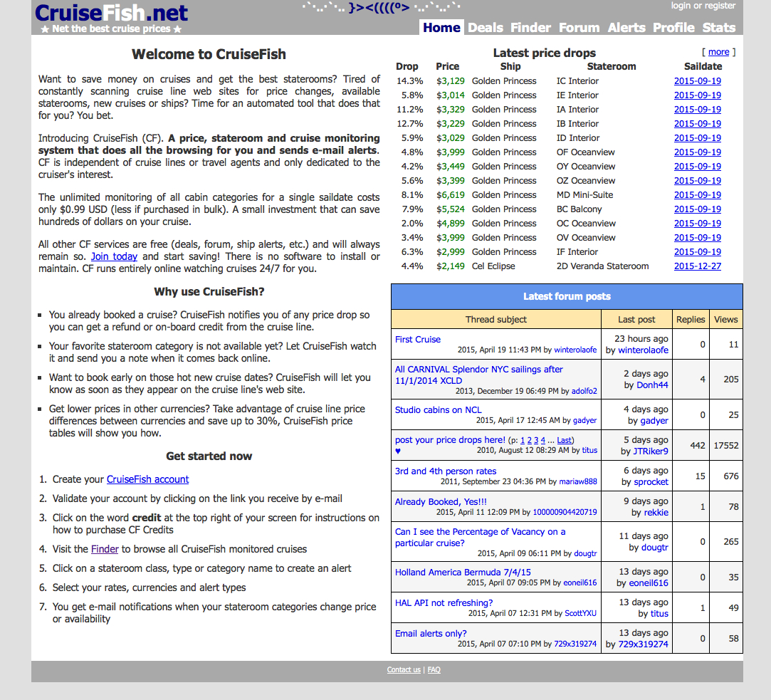Image resolution: width=771 pixels, height=700 pixels.
Task: Open the more price drops link
Action: [x=718, y=52]
